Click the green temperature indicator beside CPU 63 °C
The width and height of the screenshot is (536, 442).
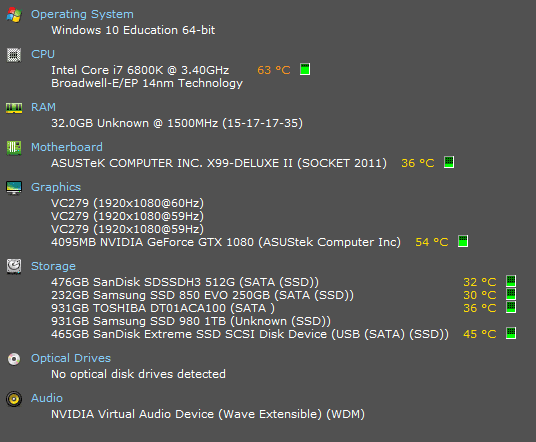(305, 69)
